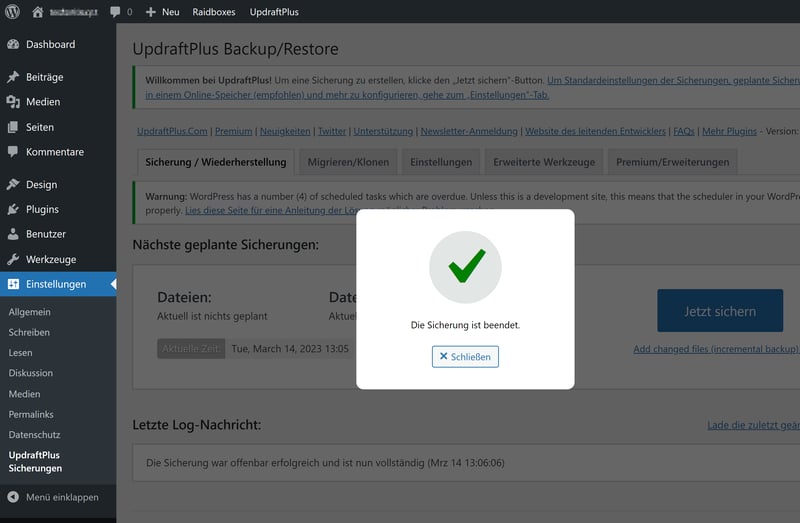Image resolution: width=800 pixels, height=523 pixels.
Task: Close the dialog with Schließen button
Action: click(465, 356)
